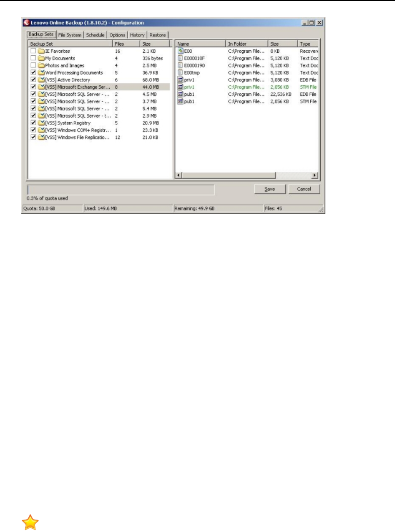Click the Used: 149.6 MB status entry
Screen dimensions: 395x532
pyautogui.click(x=128, y=208)
